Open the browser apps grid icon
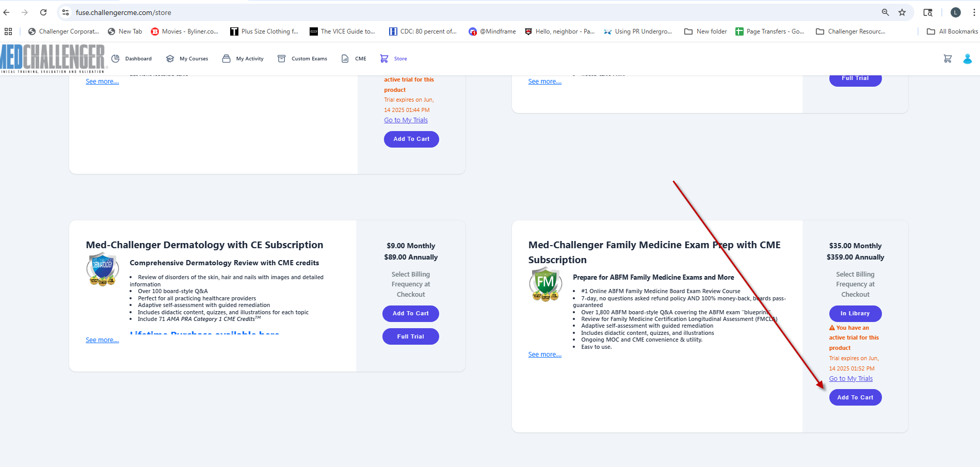The width and height of the screenshot is (980, 467). click(x=8, y=31)
